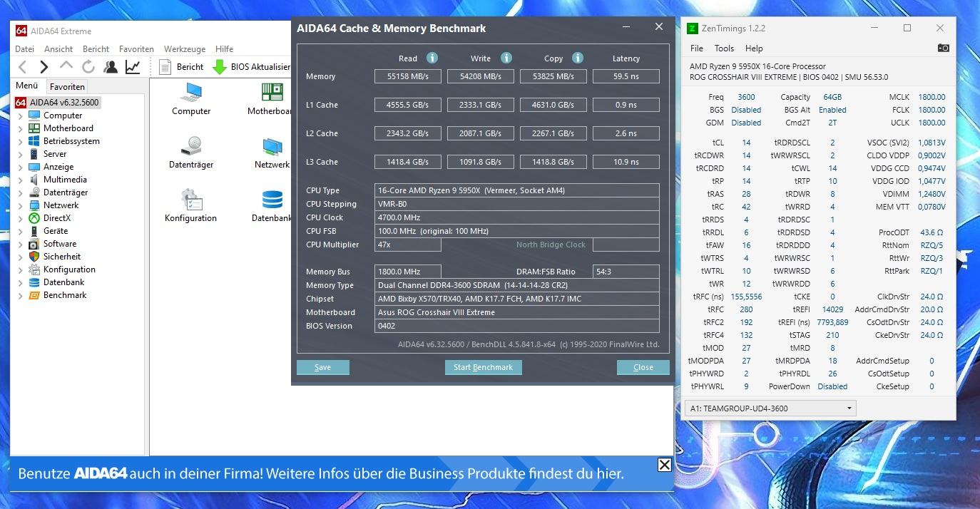Click Start Benchmark button
Viewport: 980px width, 509px height.
tap(484, 367)
